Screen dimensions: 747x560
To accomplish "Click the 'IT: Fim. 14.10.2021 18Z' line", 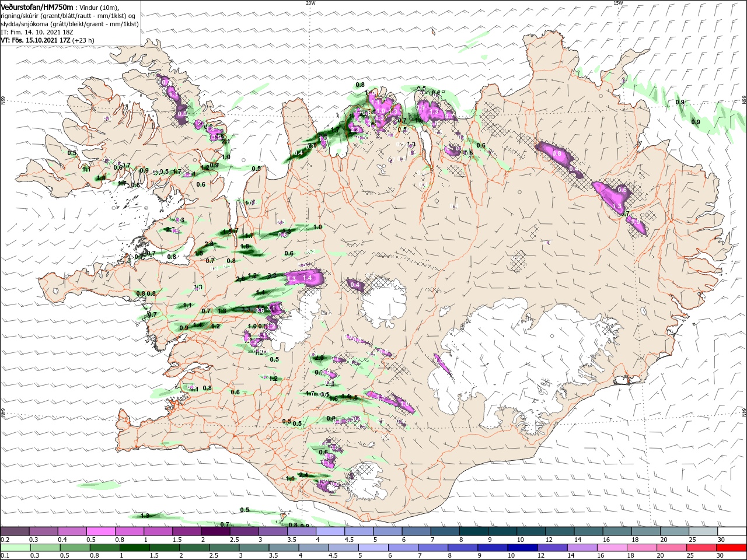I will [x=36, y=32].
